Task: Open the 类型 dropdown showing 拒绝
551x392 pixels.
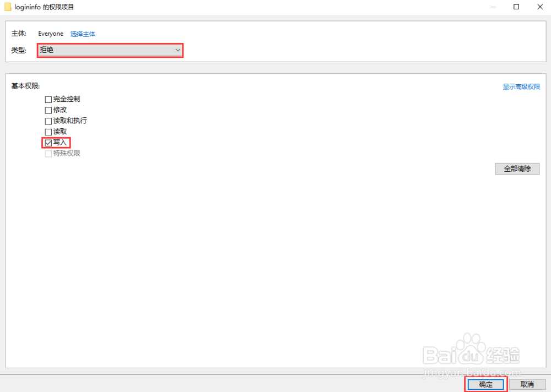Action: [110, 50]
